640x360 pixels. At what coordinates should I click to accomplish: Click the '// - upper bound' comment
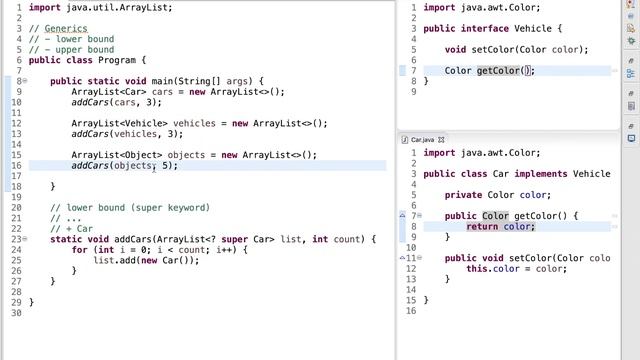71,50
